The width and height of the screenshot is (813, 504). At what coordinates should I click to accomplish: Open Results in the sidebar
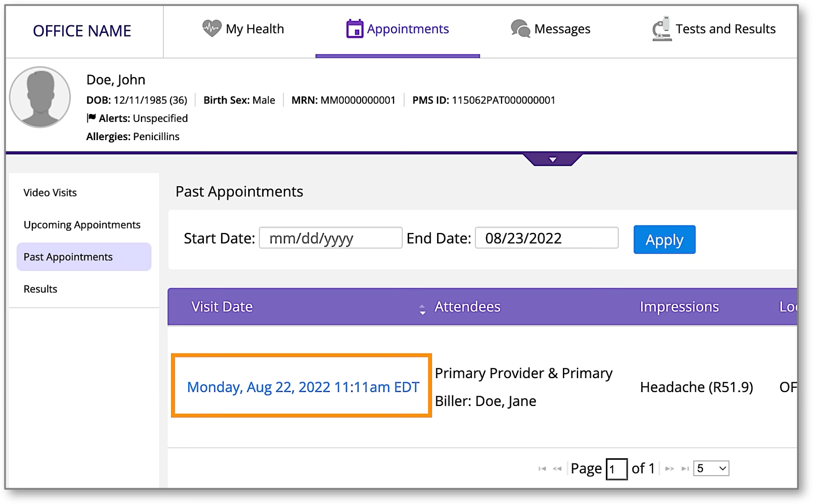click(40, 289)
